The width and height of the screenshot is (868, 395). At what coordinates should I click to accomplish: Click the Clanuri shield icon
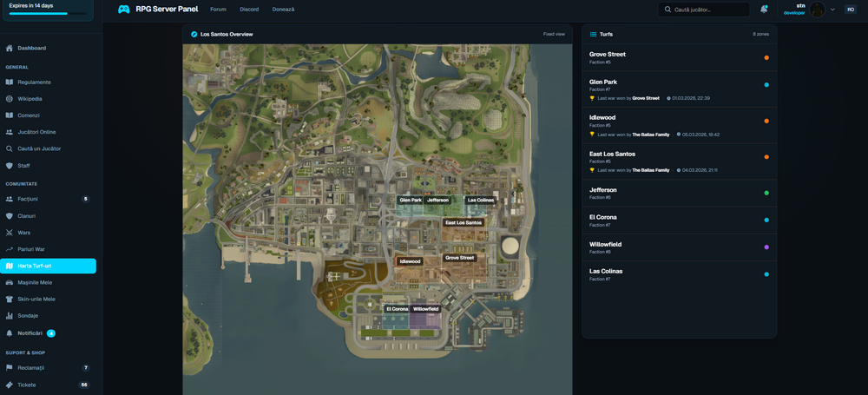[10, 215]
